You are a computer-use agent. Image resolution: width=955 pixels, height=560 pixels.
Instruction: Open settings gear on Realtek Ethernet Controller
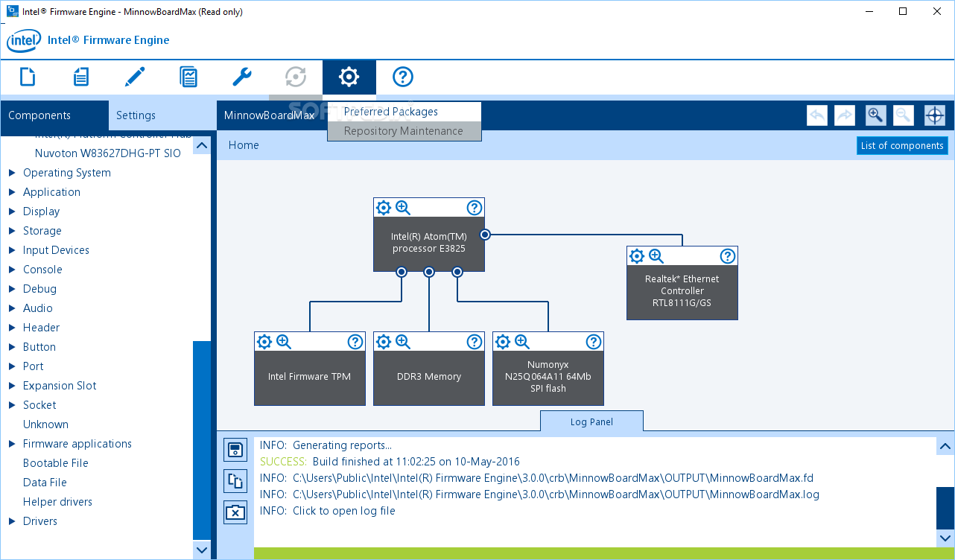(637, 256)
